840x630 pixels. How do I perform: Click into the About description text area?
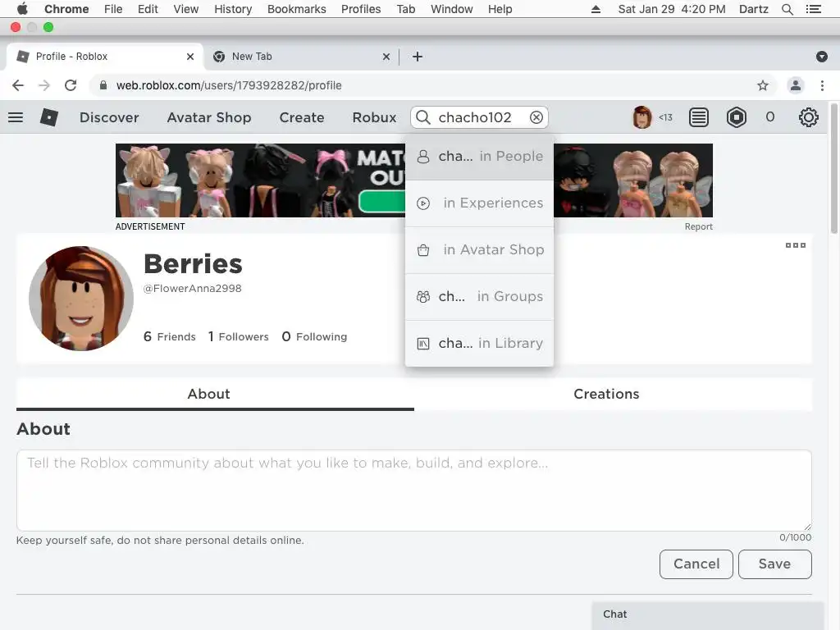click(x=414, y=491)
